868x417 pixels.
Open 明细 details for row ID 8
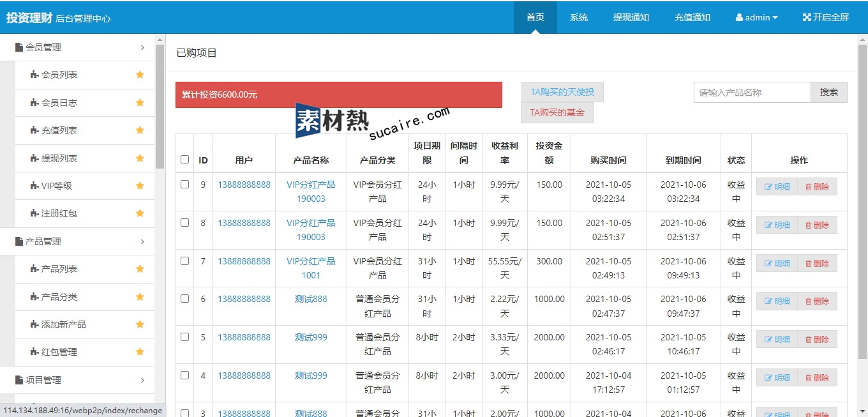click(x=777, y=225)
